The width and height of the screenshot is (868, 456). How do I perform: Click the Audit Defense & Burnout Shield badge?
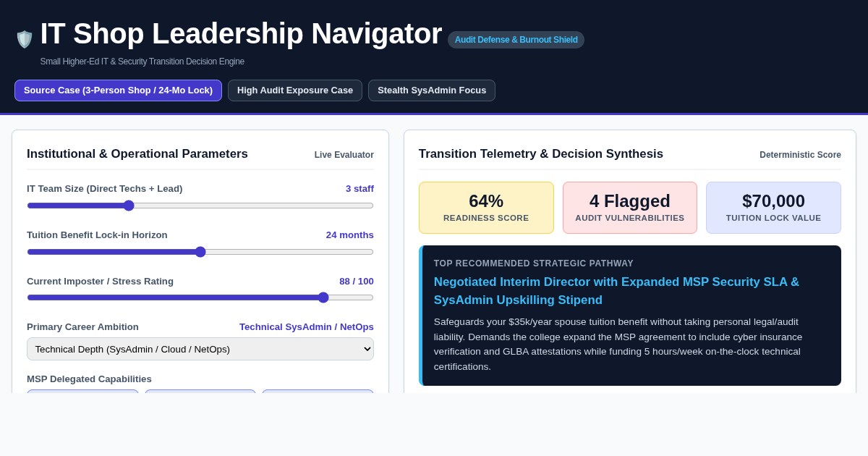(x=516, y=40)
